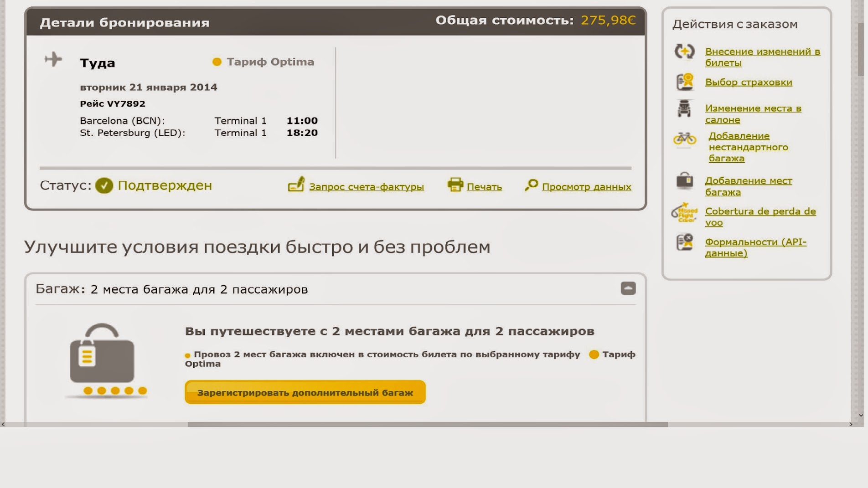The height and width of the screenshot is (488, 868).
Task: Click the scroll down arrow
Action: (860, 415)
